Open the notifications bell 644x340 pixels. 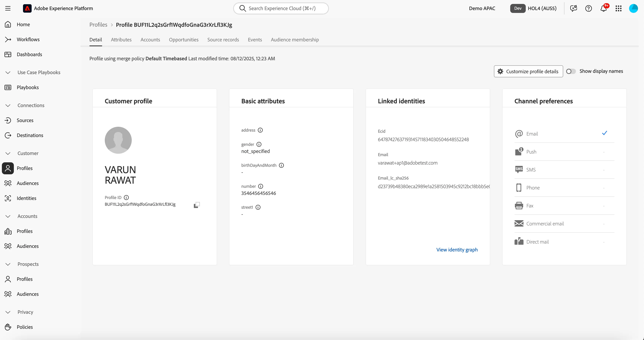pyautogui.click(x=604, y=8)
